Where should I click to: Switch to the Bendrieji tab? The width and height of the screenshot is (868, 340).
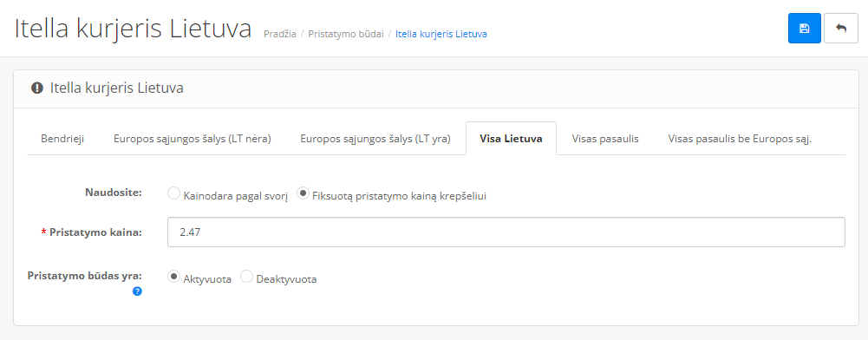pyautogui.click(x=62, y=139)
